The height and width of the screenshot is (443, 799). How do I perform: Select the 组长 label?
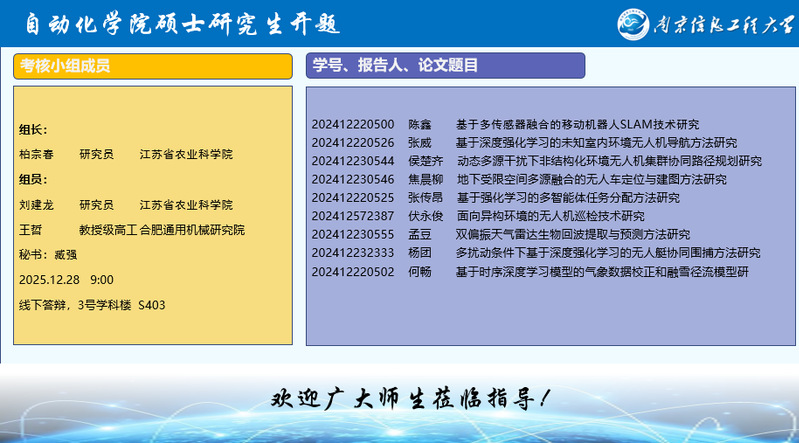tap(34, 129)
